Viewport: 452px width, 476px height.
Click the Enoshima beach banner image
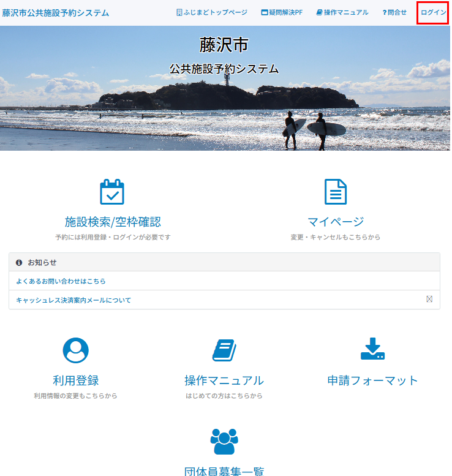click(225, 88)
